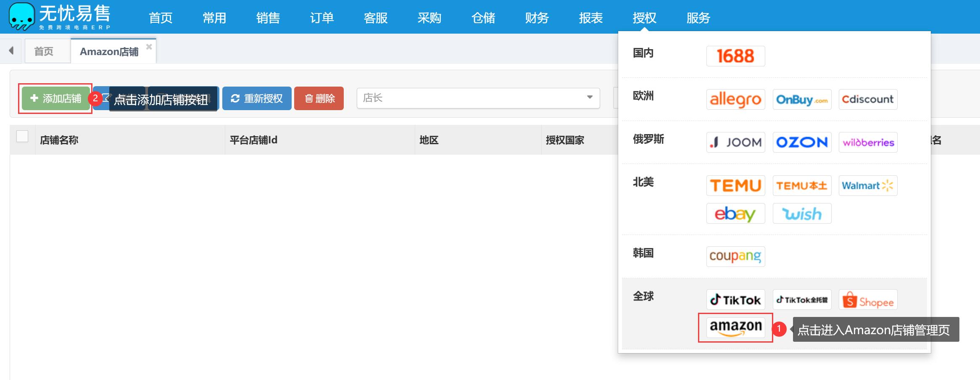Click the red 删除 button
980x380 pixels.
[x=319, y=98]
